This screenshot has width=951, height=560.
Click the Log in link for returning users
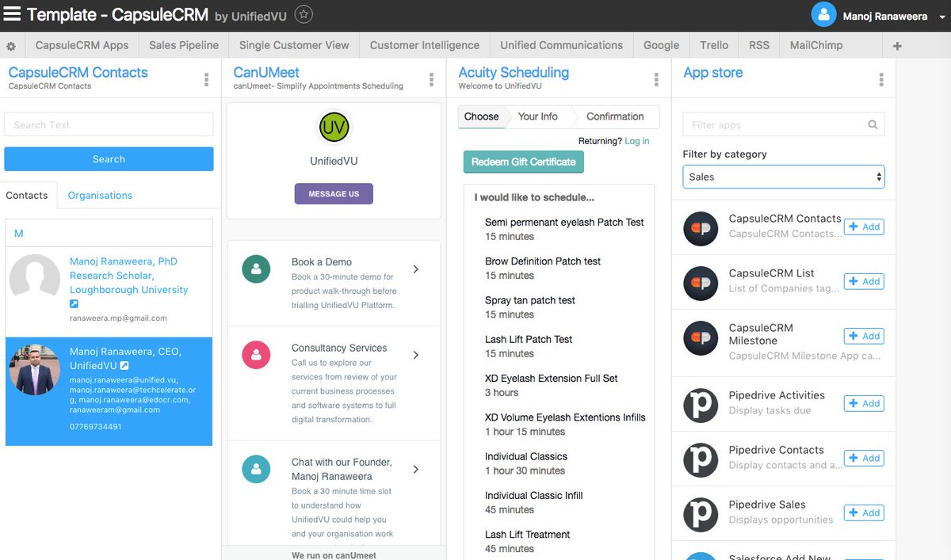point(638,140)
